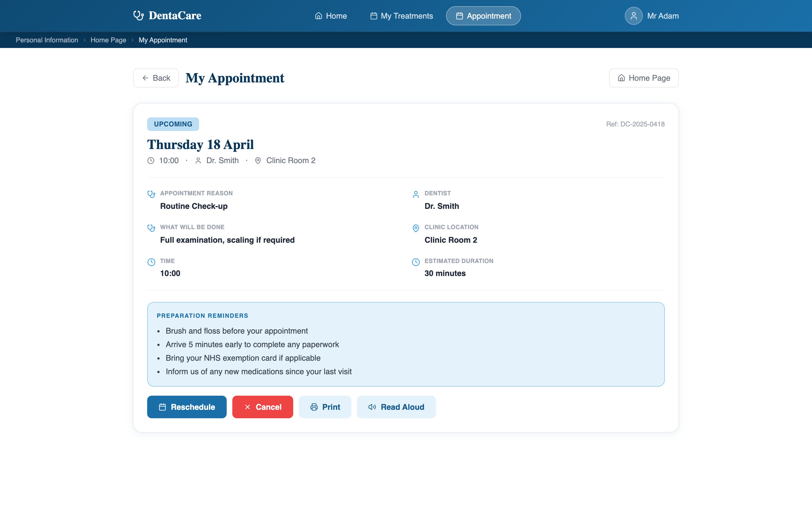Click the Thursday 18 April heading
812x508 pixels.
point(200,144)
